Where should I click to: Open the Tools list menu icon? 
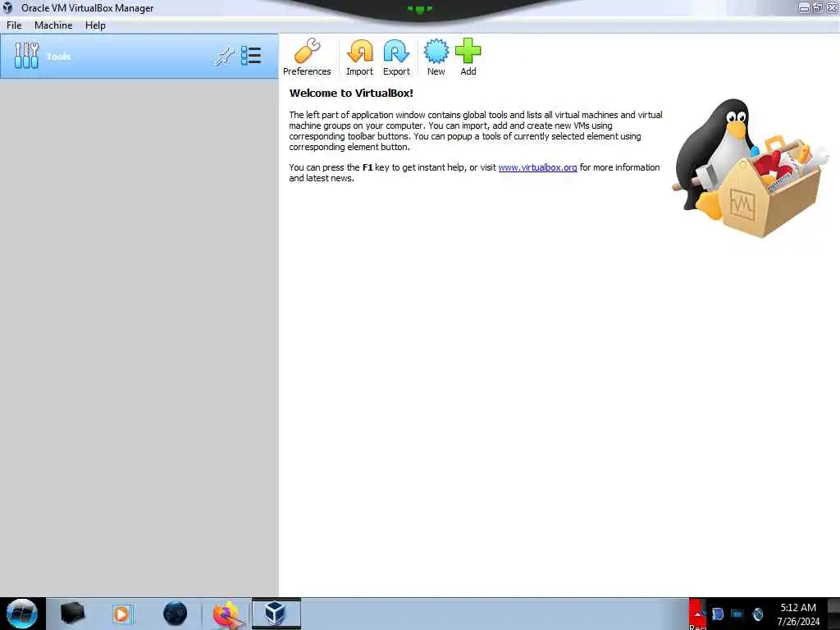pos(251,56)
